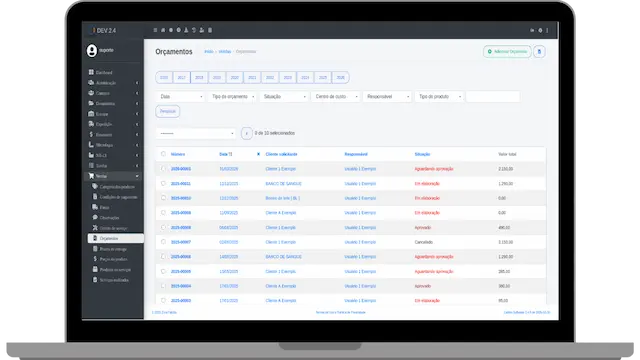Open the Responsável filter dropdown

[387, 97]
